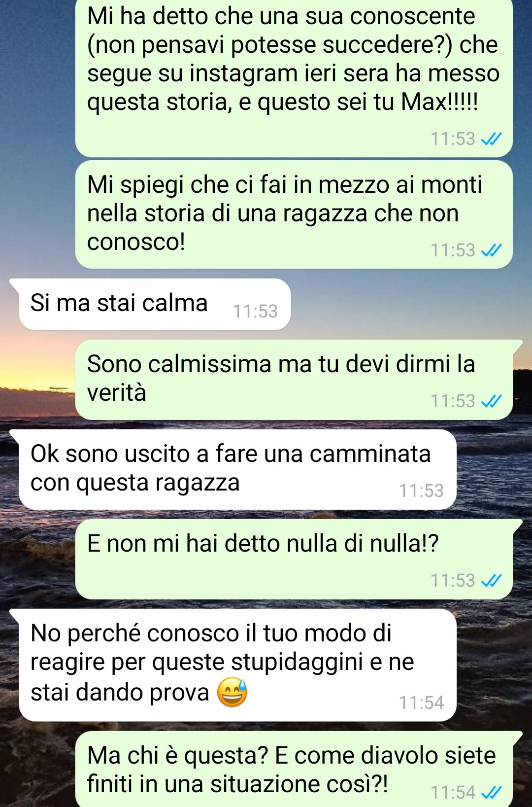Select the 'Ma chi è questa?' message bubble
Screen dimensions: 532x807
[294, 769]
